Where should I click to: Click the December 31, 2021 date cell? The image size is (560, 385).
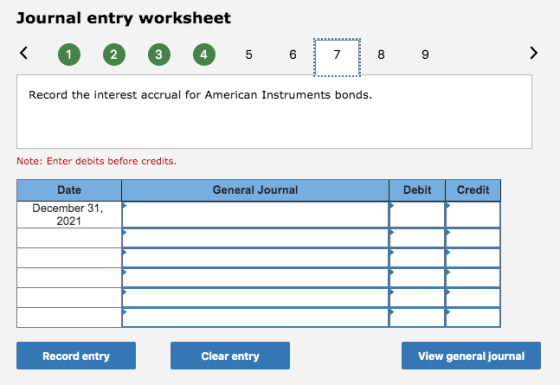tap(69, 215)
